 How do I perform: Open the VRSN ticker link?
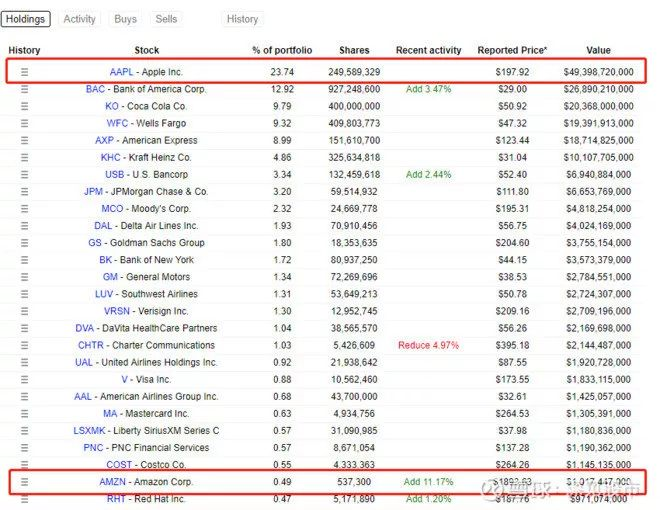(117, 311)
